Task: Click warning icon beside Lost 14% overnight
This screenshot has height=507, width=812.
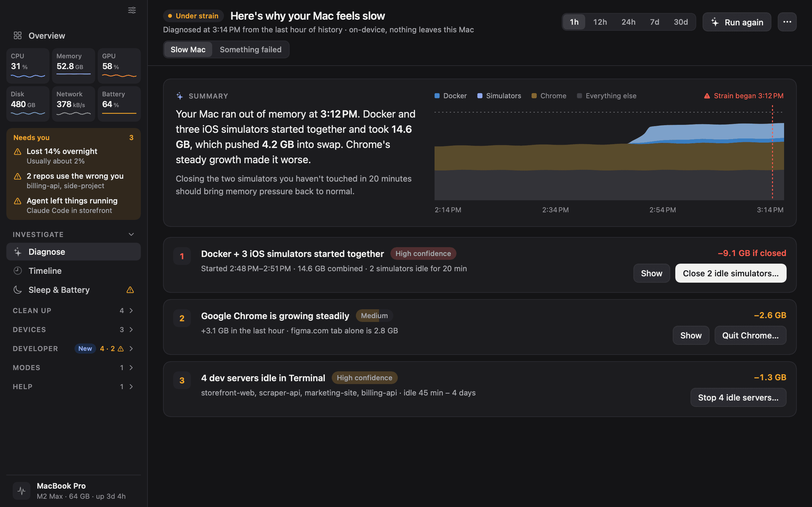Action: click(x=17, y=151)
